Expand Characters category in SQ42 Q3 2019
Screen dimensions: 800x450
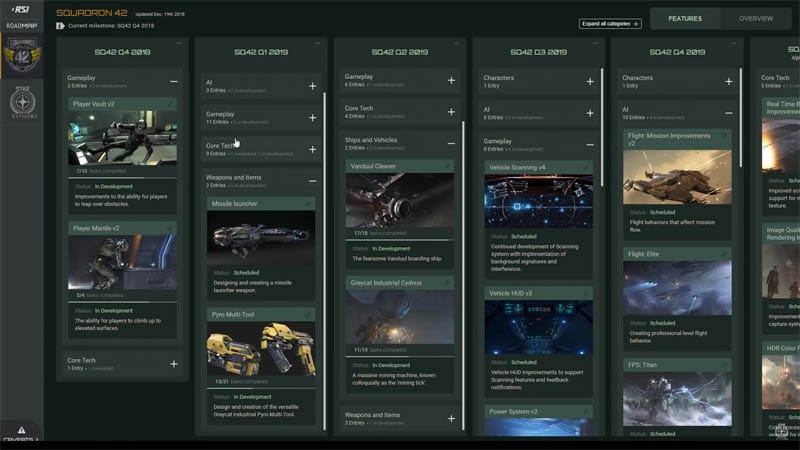coord(590,82)
